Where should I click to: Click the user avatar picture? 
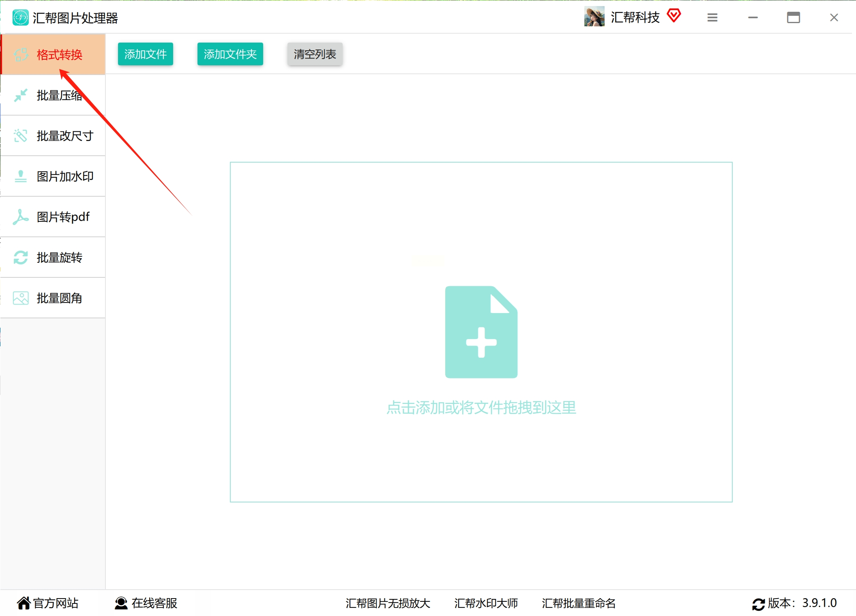click(594, 17)
